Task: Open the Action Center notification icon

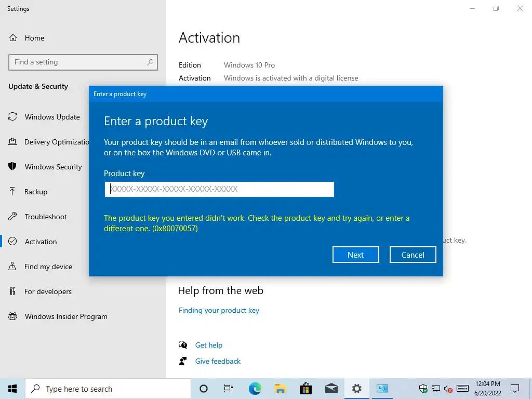Action: click(515, 389)
